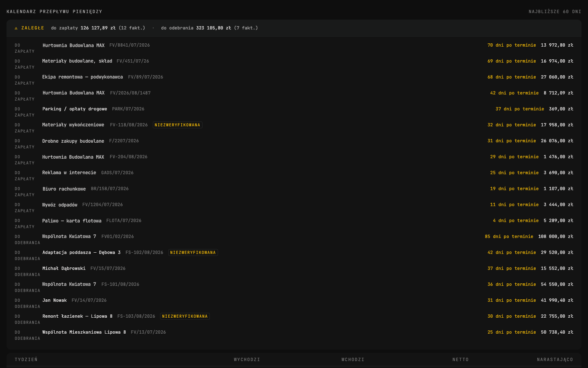Open invoice FV-204/08/2026

coord(129,157)
